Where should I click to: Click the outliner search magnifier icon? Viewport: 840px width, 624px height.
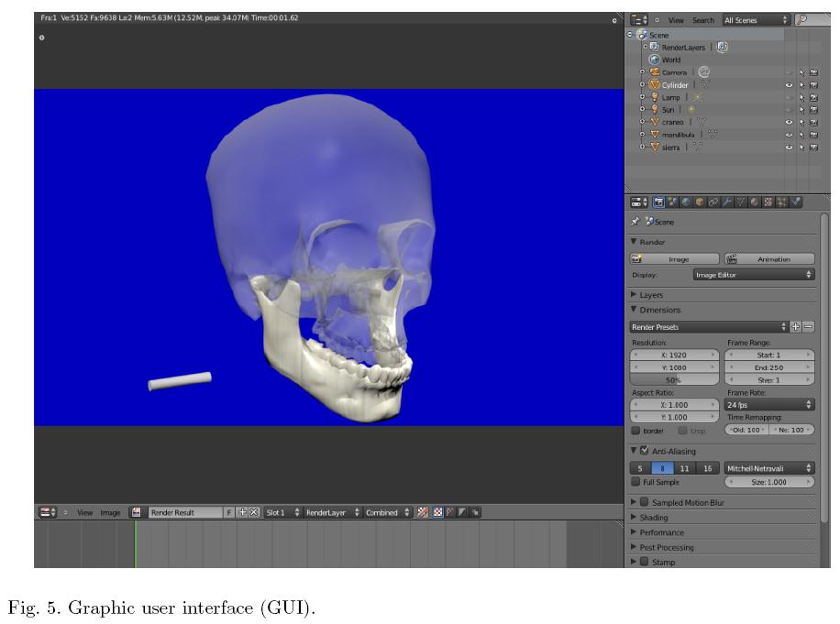coord(801,19)
